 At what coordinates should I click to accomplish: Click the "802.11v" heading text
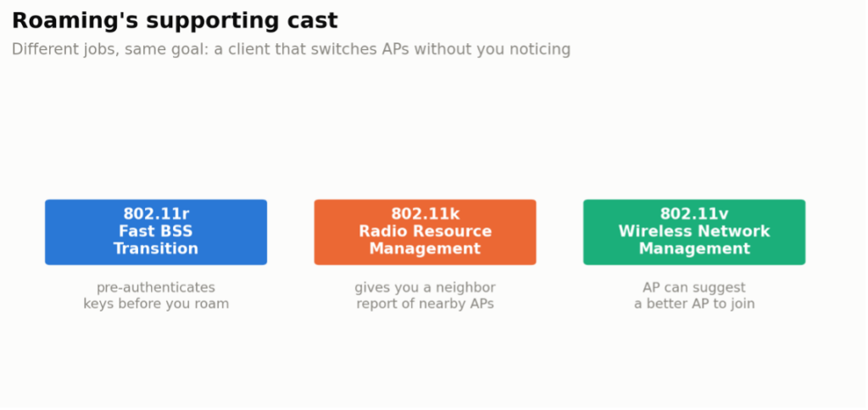point(694,214)
